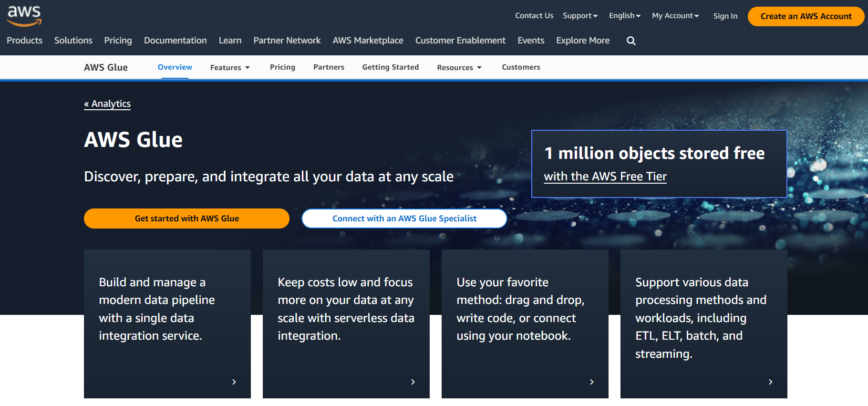Select the Customers tab
Image resolution: width=868 pixels, height=406 pixels.
coord(521,67)
